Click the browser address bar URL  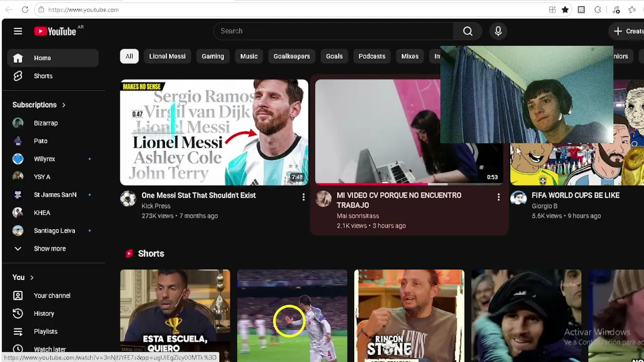[x=84, y=10]
